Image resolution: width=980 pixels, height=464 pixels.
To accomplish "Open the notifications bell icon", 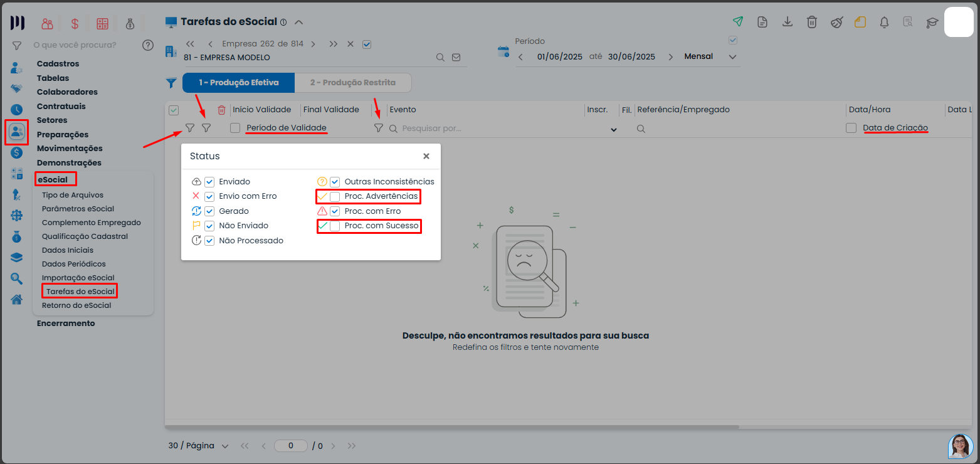I will coord(884,22).
